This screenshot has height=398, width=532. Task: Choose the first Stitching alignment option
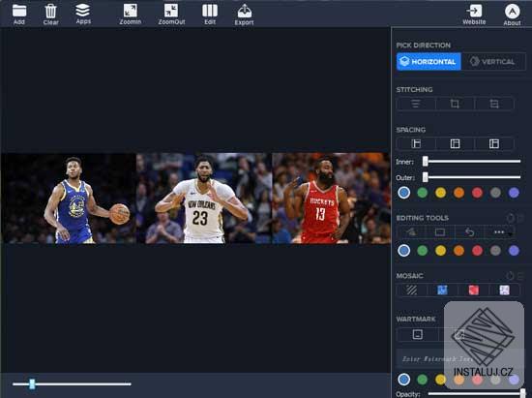point(416,104)
